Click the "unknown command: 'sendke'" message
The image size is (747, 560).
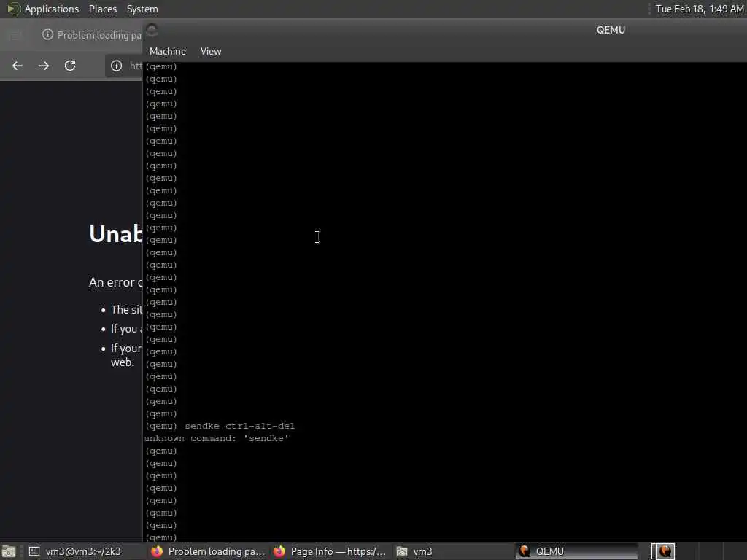(x=217, y=438)
